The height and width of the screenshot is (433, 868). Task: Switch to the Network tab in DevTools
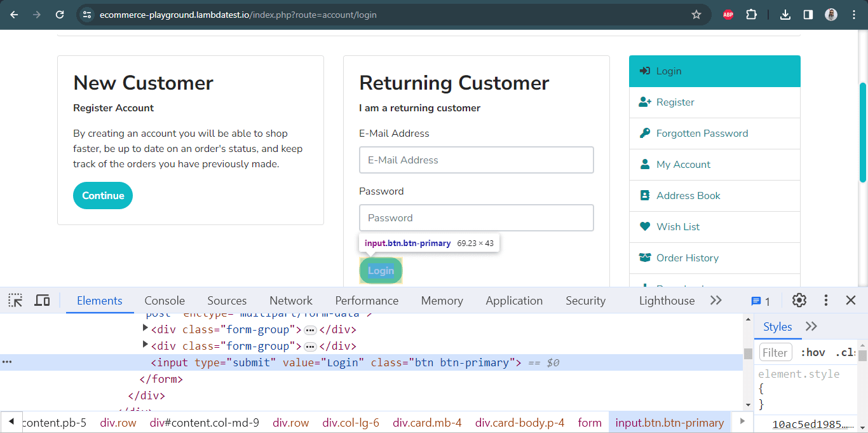[x=290, y=299]
